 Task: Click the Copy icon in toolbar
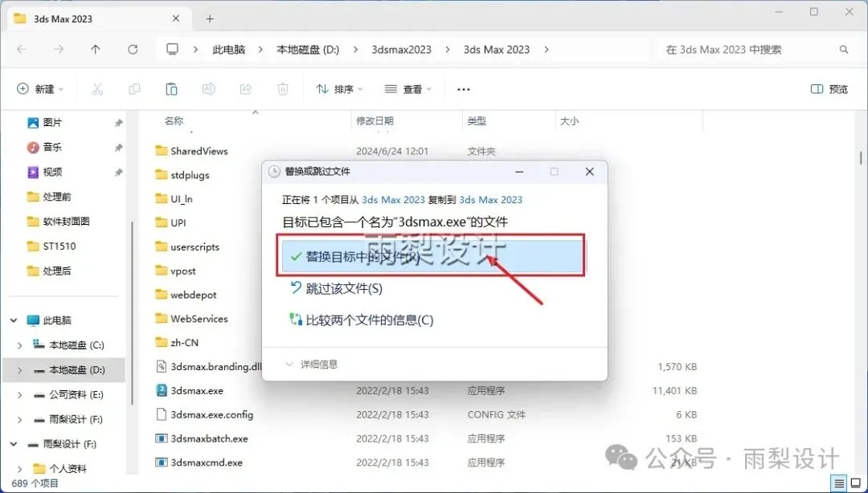point(134,89)
